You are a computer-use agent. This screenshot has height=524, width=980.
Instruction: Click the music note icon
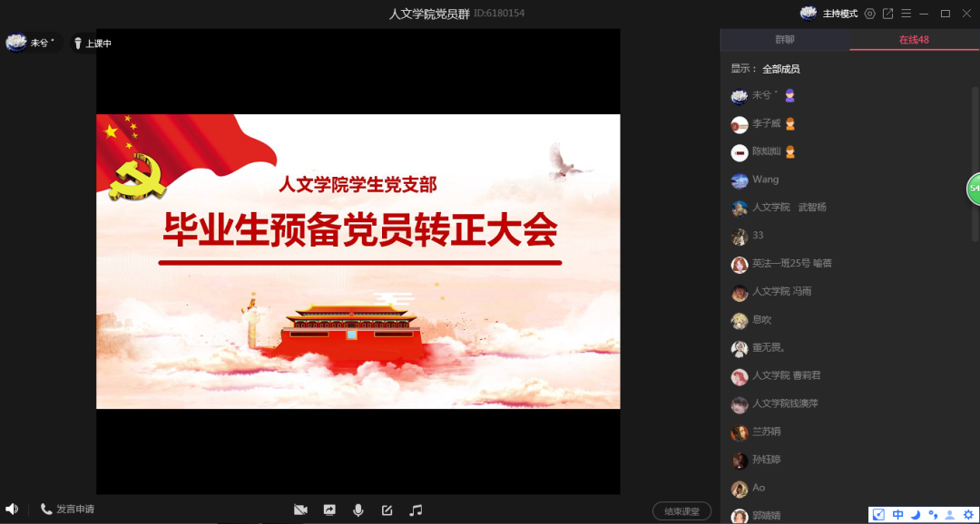416,510
